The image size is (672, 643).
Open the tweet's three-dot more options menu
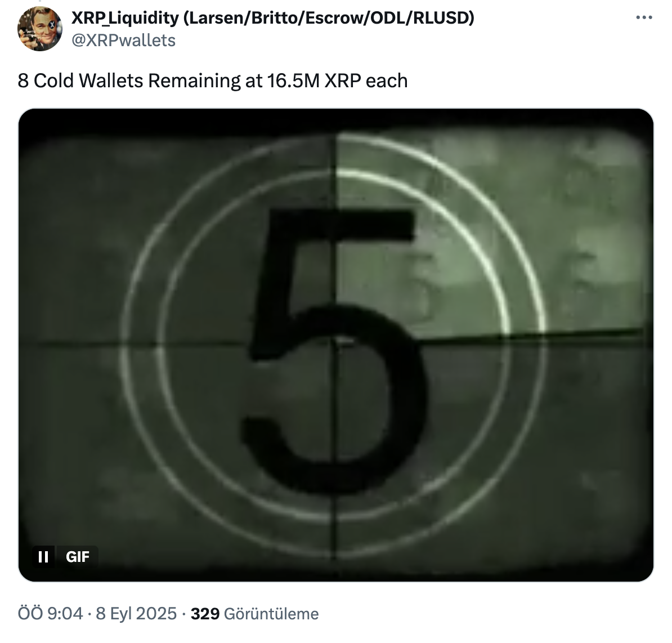644,17
